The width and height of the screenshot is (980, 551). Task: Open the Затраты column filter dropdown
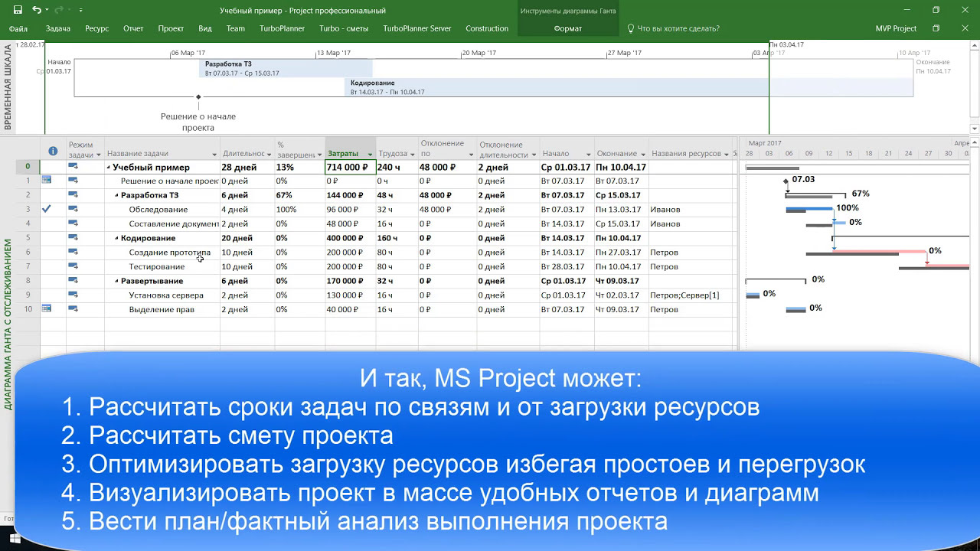(370, 155)
